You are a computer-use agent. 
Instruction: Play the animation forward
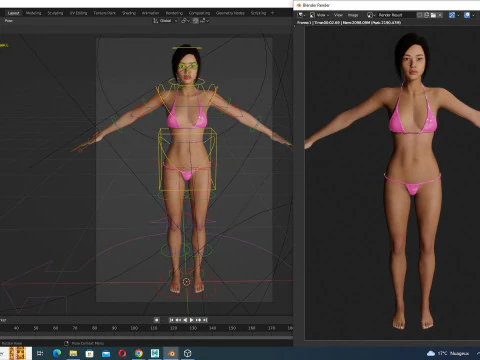[192, 320]
